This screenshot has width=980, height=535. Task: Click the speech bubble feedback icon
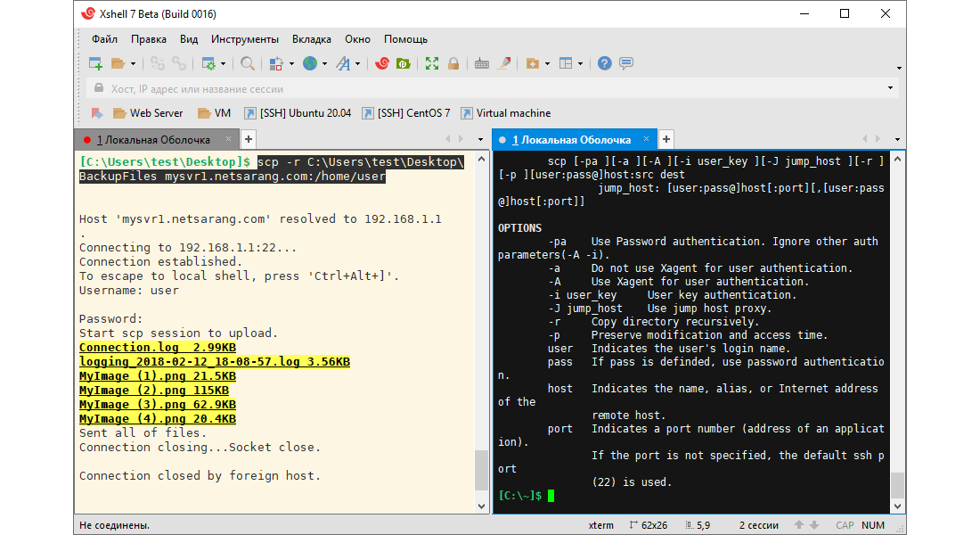point(626,63)
